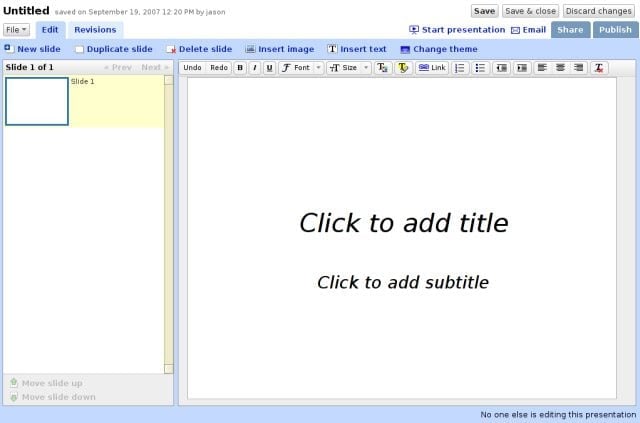Image resolution: width=640 pixels, height=423 pixels.
Task: Open the Font dropdown
Action: pyautogui.click(x=301, y=68)
